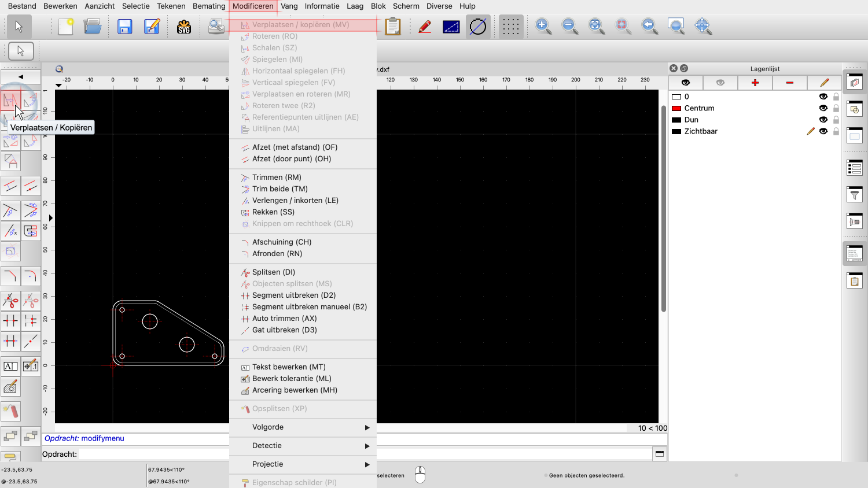Toggle visibility eye of Dun layer
868x488 pixels.
(823, 120)
